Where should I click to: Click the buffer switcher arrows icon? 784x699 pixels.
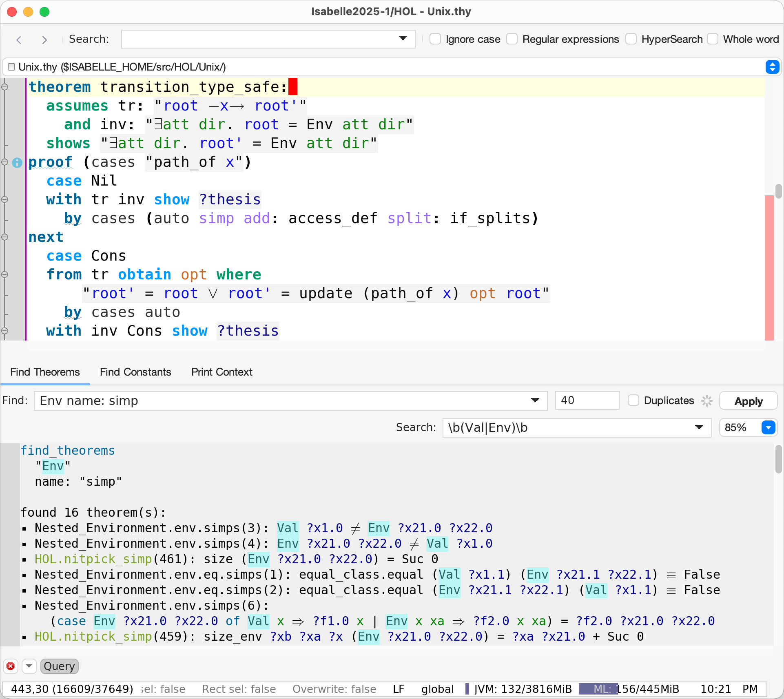[x=772, y=67]
